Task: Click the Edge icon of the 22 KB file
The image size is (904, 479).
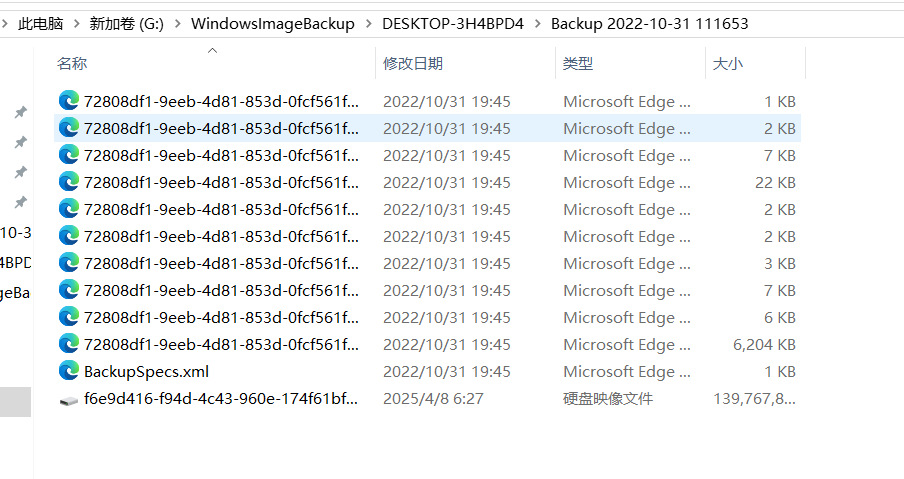Action: pos(69,182)
